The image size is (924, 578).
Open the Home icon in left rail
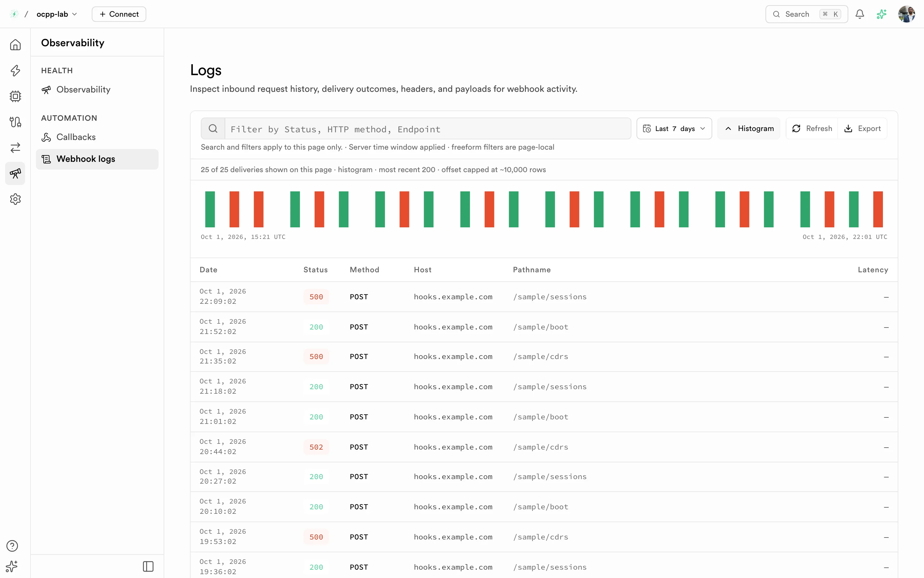(15, 45)
